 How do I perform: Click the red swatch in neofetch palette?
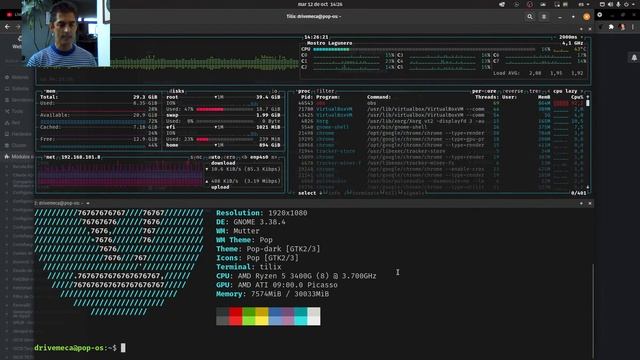pyautogui.click(x=236, y=316)
